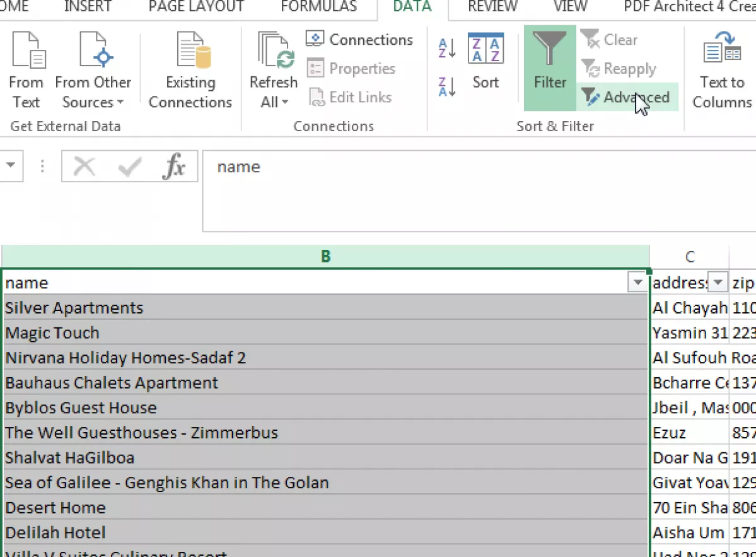Open the REVIEW ribbon tab
Screen dimensions: 756x557
click(x=492, y=7)
